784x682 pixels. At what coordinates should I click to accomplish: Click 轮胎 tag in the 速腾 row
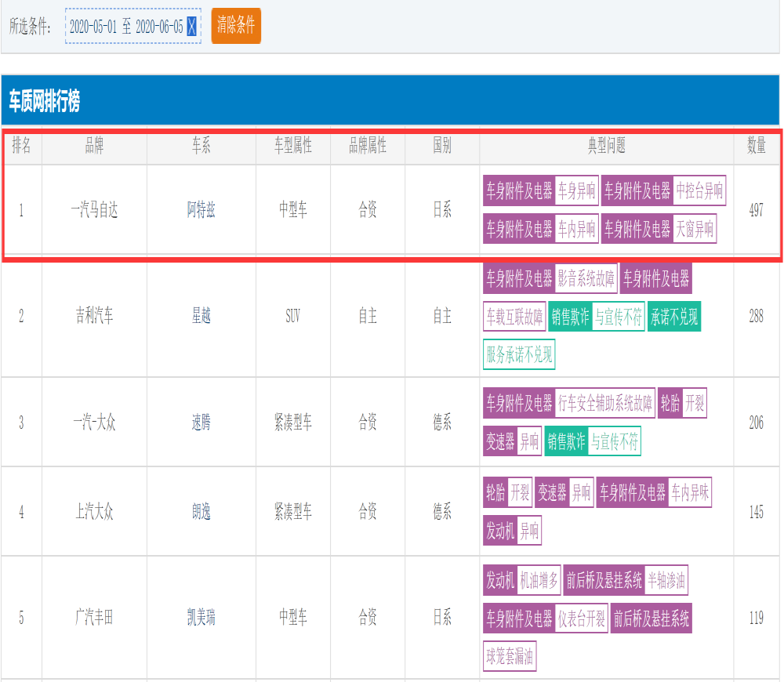(670, 403)
